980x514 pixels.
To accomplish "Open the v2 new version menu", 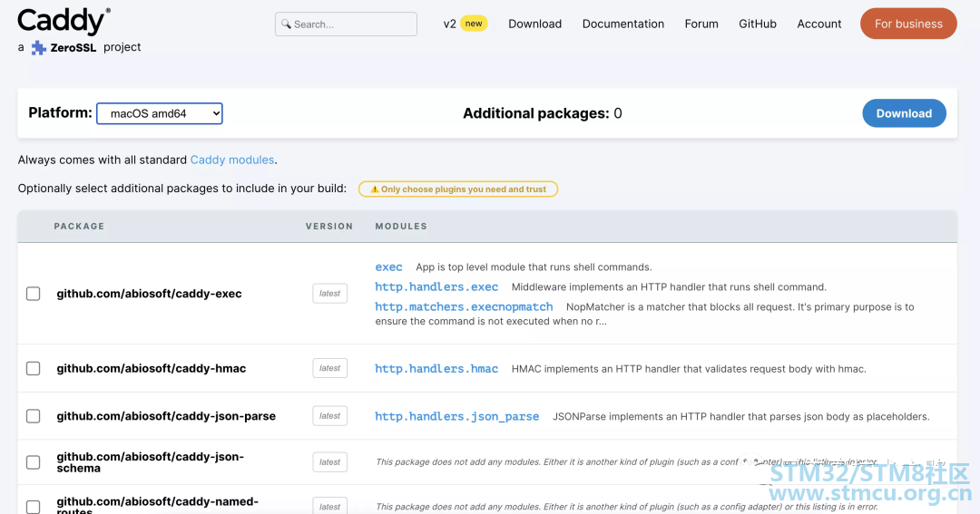I will (x=465, y=24).
